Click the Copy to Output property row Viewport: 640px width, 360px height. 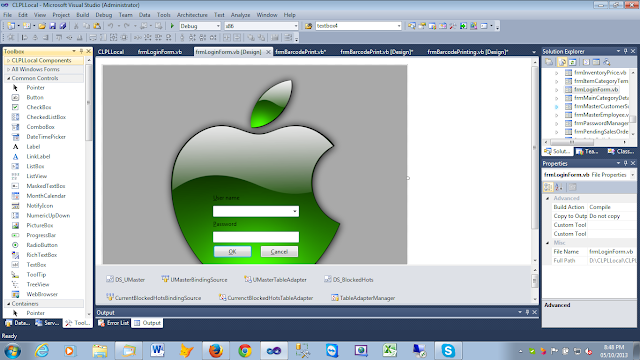589,216
